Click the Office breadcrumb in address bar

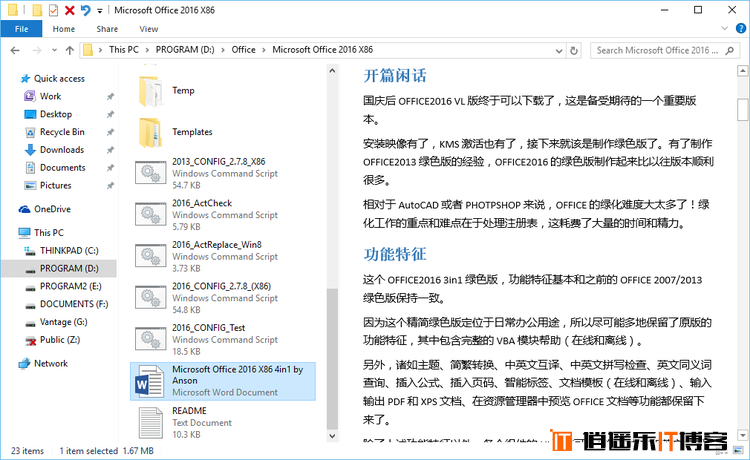(x=243, y=49)
